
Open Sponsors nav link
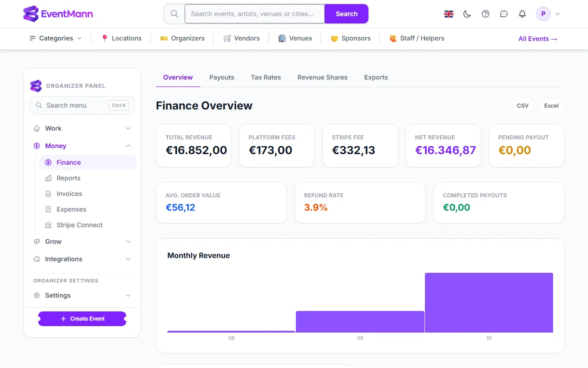coord(351,38)
